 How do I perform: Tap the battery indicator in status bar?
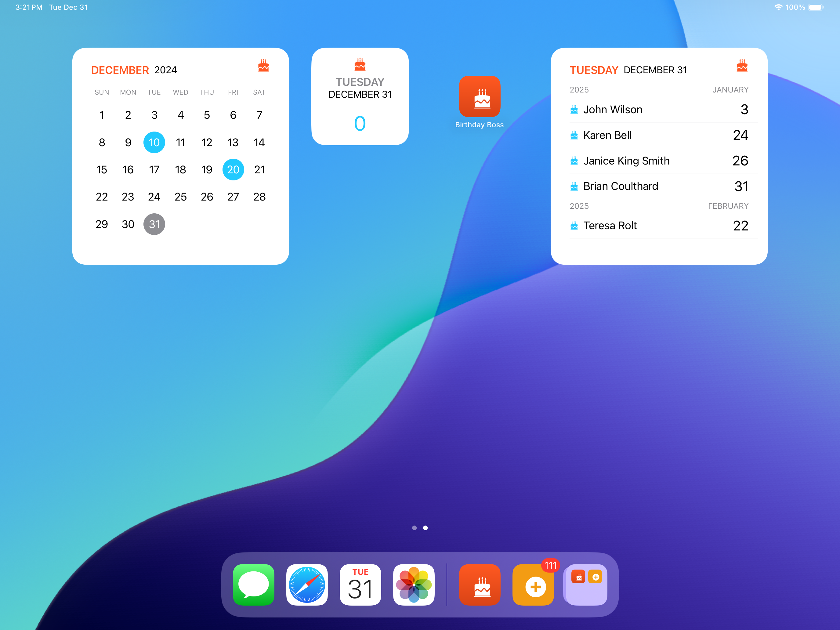816,7
